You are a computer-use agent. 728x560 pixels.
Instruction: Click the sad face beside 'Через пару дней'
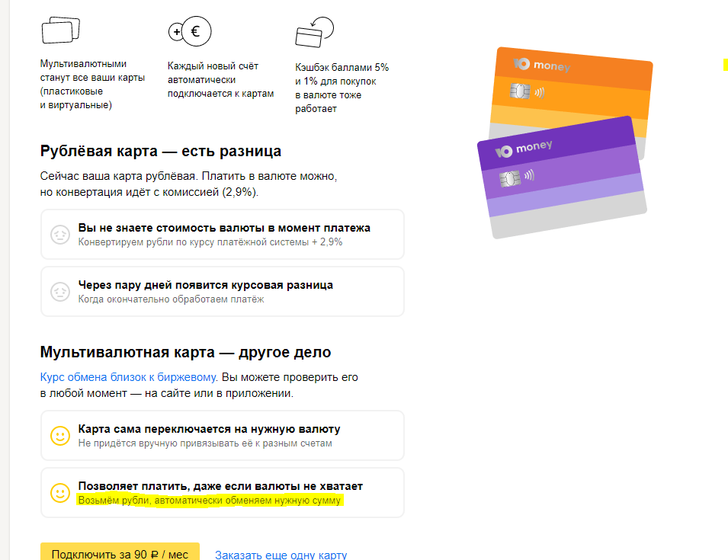(x=60, y=292)
